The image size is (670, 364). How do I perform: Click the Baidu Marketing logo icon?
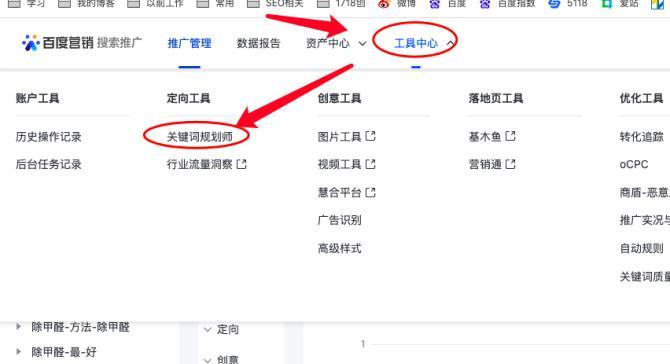click(30, 43)
